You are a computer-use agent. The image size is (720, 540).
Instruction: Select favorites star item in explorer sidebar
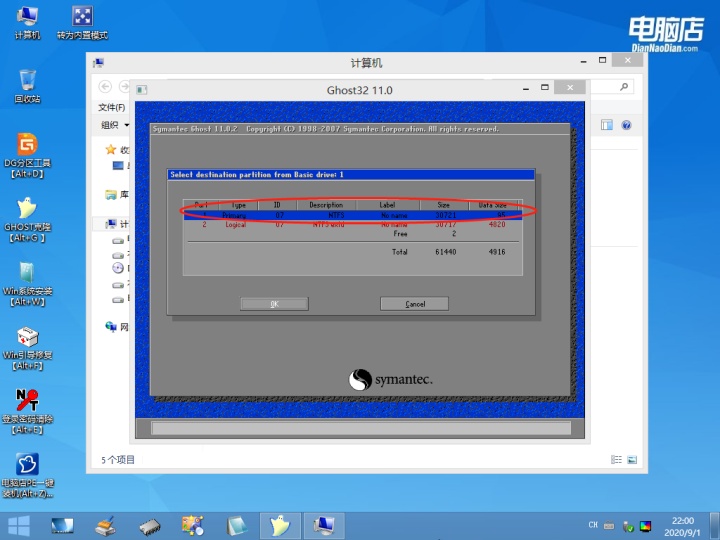(117, 150)
